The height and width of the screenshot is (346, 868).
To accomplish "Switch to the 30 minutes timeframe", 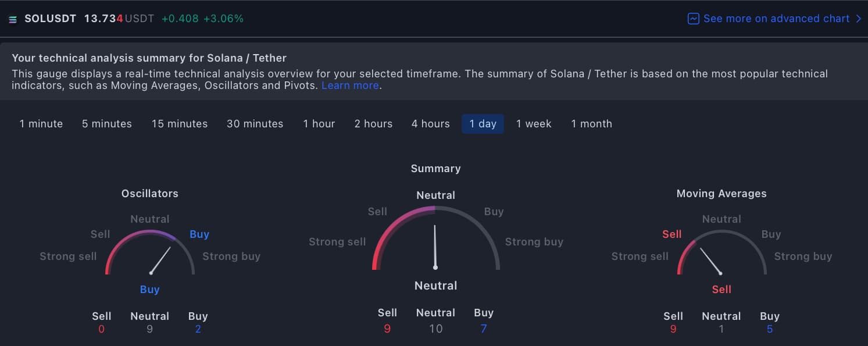I will point(255,123).
